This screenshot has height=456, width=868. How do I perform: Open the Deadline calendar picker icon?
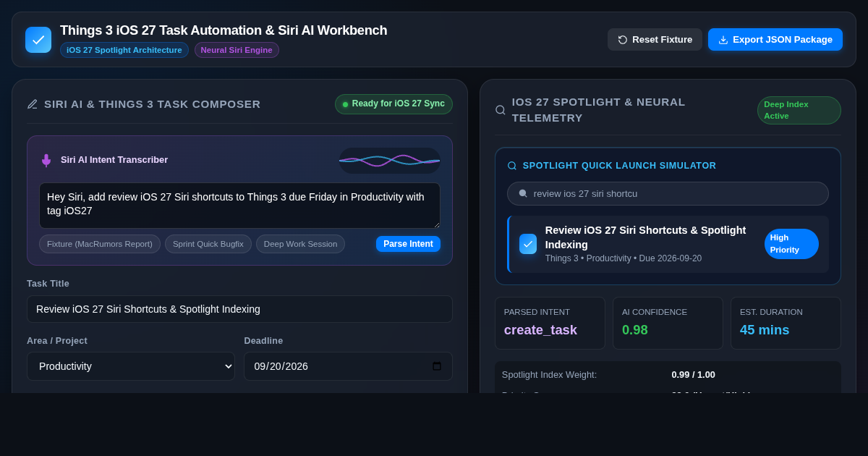(x=437, y=366)
